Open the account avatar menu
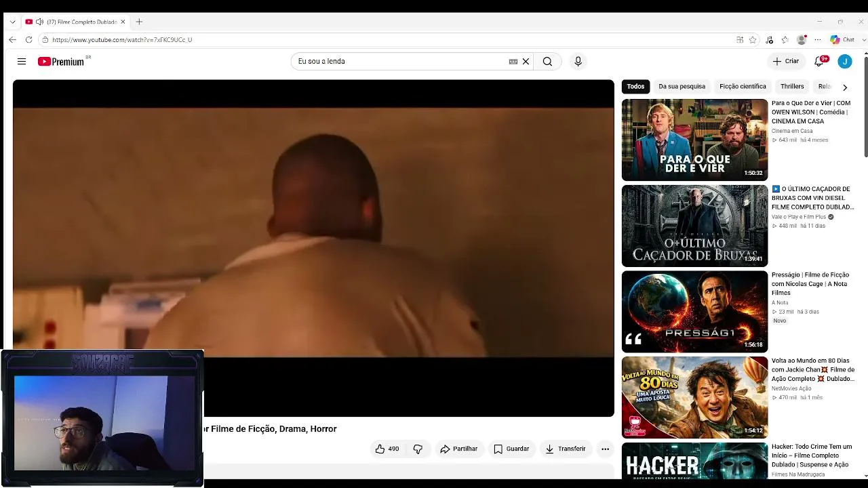The width and height of the screenshot is (868, 488). pyautogui.click(x=844, y=61)
